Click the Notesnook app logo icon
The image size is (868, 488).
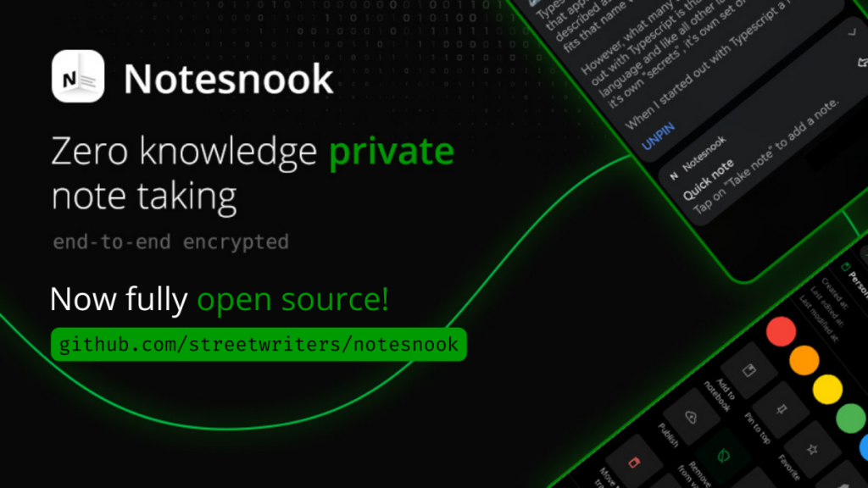(78, 76)
